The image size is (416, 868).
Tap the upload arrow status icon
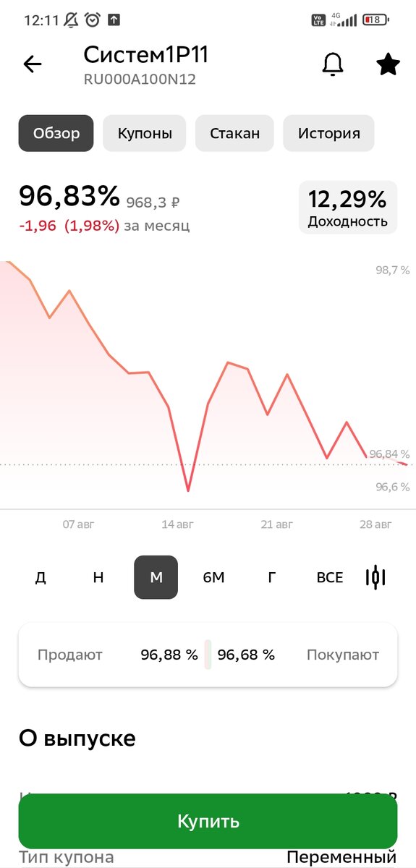point(114,20)
